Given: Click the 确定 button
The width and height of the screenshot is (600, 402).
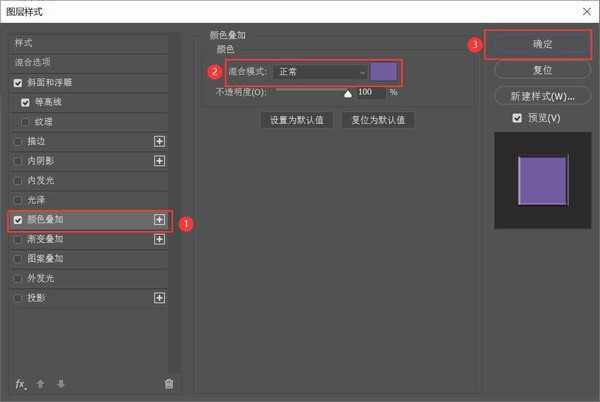Looking at the screenshot, I should click(542, 45).
